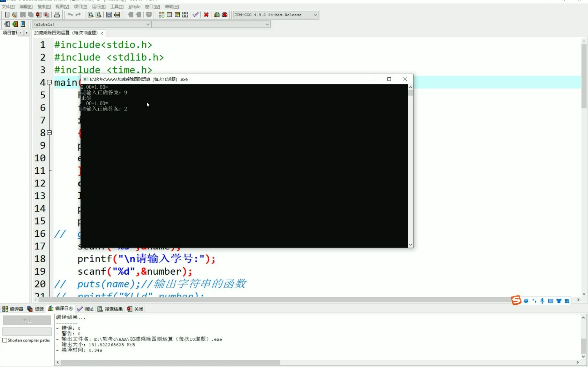
Task: Click the Sogou skin shirt icon
Action: click(x=559, y=301)
